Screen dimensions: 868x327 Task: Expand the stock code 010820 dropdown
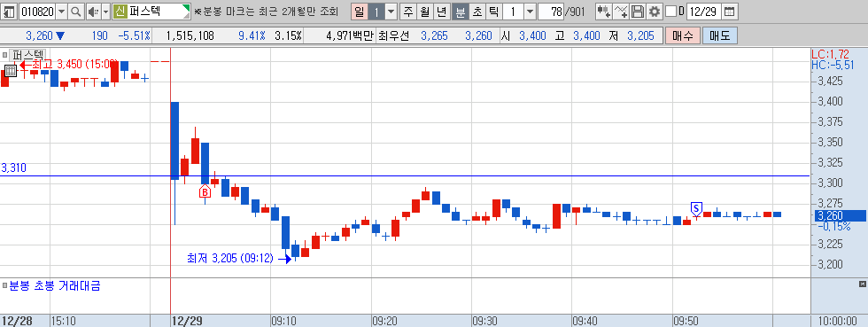[61, 12]
